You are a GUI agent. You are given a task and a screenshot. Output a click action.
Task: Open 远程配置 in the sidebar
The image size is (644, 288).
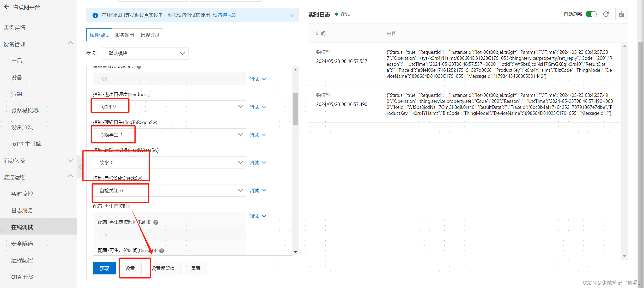tap(22, 260)
